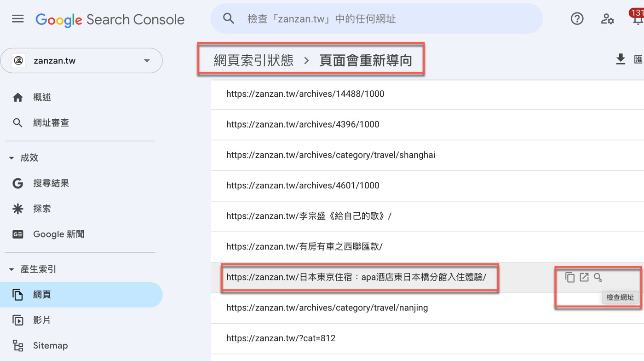Select row archives/4396/1000
Viewport: 644px width, 361px height.
(427, 124)
